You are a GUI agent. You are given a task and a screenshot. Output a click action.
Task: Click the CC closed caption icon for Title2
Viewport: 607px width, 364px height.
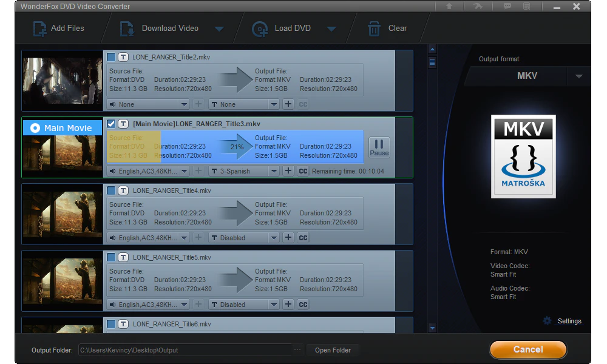(x=303, y=104)
